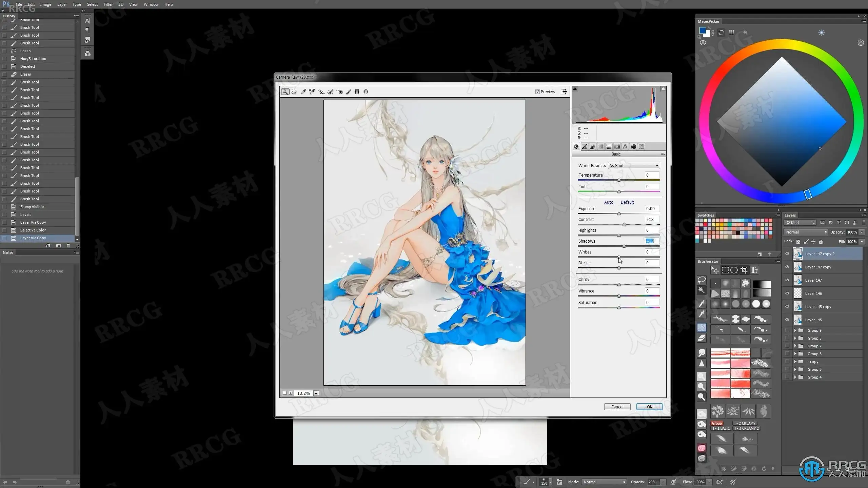Image resolution: width=868 pixels, height=488 pixels.
Task: Open the White Balance dropdown
Action: (x=634, y=166)
